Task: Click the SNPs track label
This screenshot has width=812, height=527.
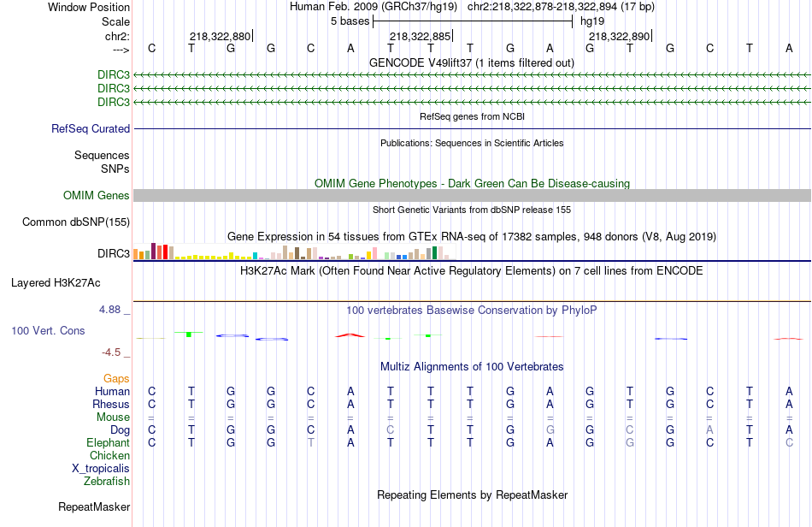Action: [x=115, y=169]
